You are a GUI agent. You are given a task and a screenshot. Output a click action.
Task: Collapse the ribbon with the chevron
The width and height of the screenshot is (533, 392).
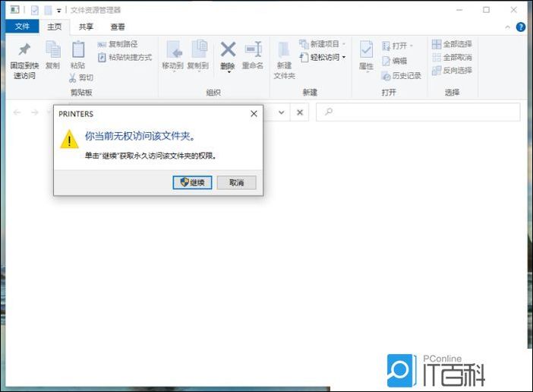pyautogui.click(x=507, y=27)
